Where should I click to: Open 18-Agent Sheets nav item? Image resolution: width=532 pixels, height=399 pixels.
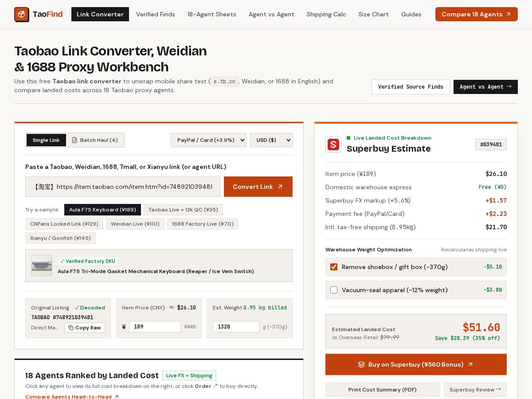pos(212,14)
